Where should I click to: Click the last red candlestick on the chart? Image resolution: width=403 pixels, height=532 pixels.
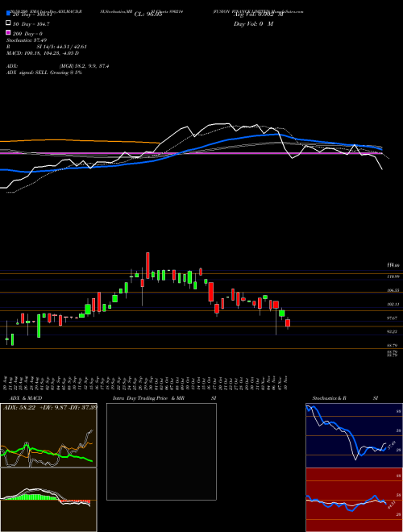(288, 323)
